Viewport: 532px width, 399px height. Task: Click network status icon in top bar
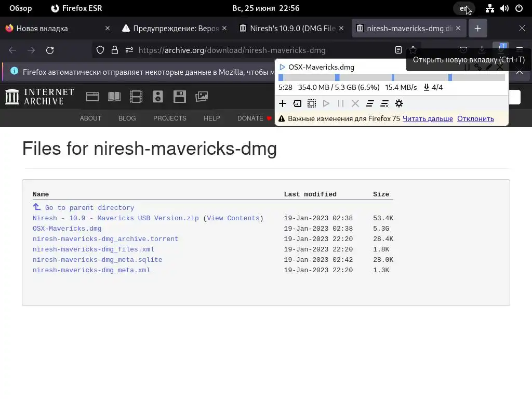tap(489, 8)
